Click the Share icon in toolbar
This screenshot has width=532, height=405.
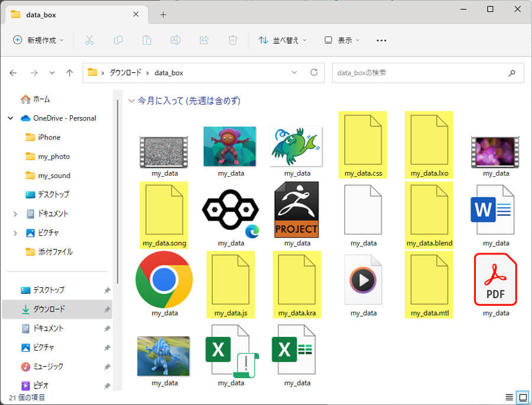(x=204, y=40)
